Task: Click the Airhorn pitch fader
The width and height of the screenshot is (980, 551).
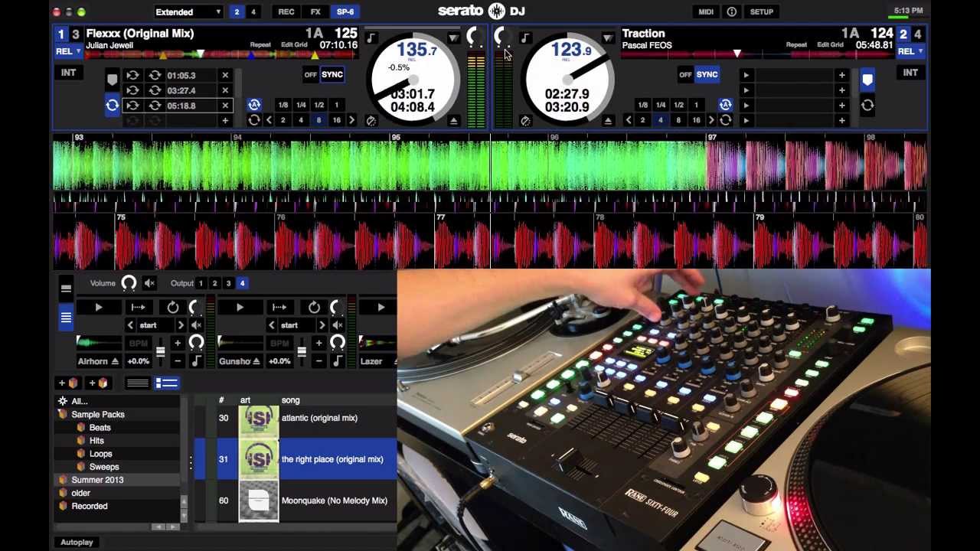Action: coord(160,351)
